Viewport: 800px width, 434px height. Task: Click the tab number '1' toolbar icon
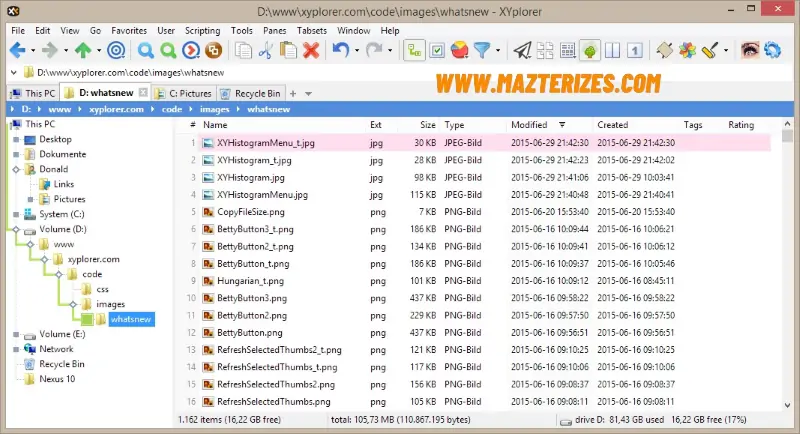pos(635,50)
